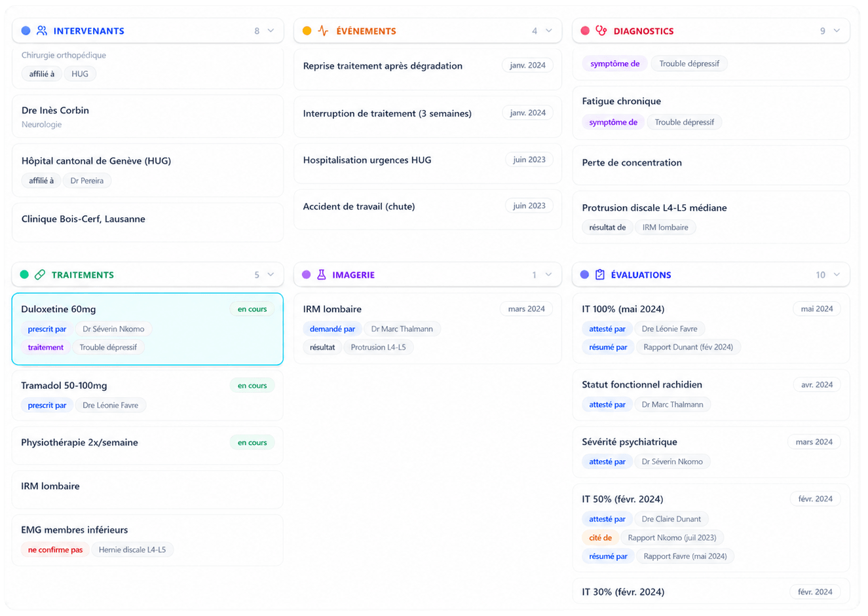This screenshot has height=616, width=868.
Task: Click the pulse icon beside Événements
Action: pos(323,31)
